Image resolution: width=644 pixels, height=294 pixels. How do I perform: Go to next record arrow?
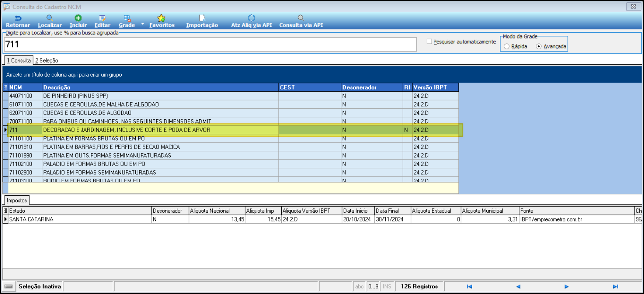[x=566, y=287]
